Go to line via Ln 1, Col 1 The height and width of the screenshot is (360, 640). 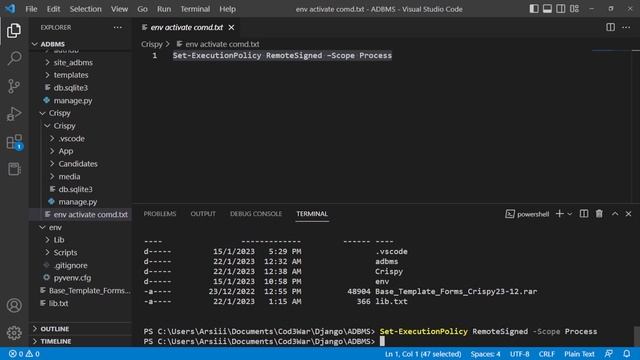pyautogui.click(x=423, y=354)
